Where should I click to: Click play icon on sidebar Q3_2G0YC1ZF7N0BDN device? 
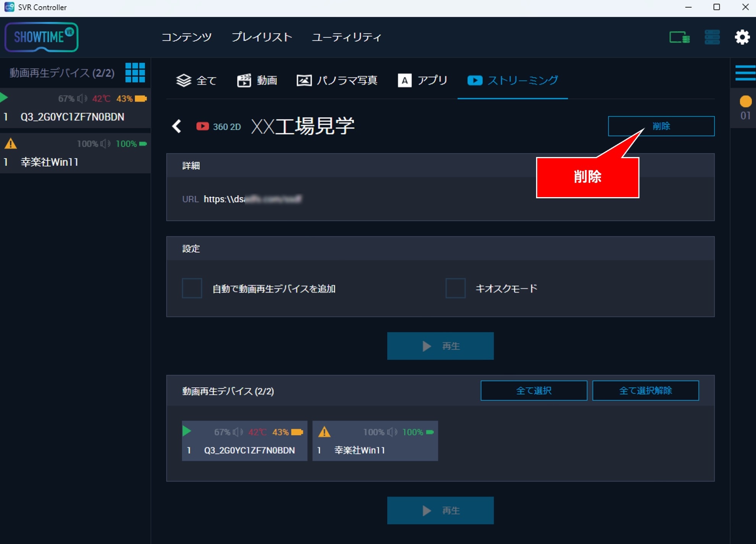coord(4,98)
